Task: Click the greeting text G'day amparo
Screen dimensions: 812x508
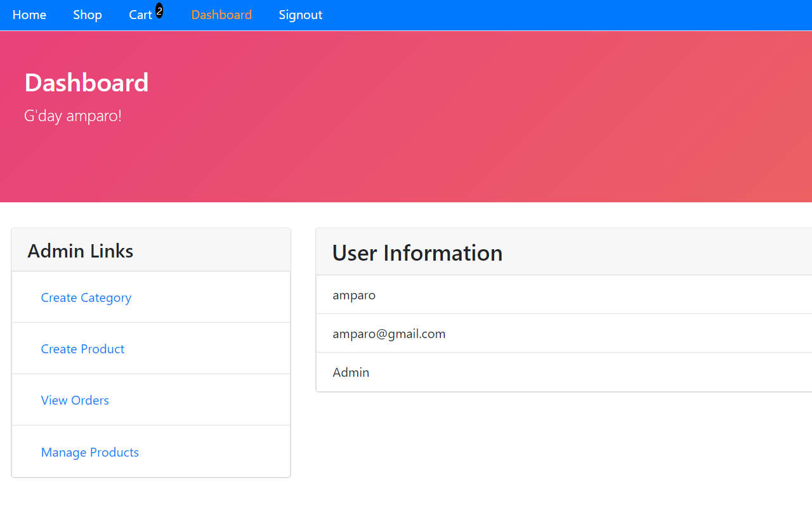Action: (72, 115)
